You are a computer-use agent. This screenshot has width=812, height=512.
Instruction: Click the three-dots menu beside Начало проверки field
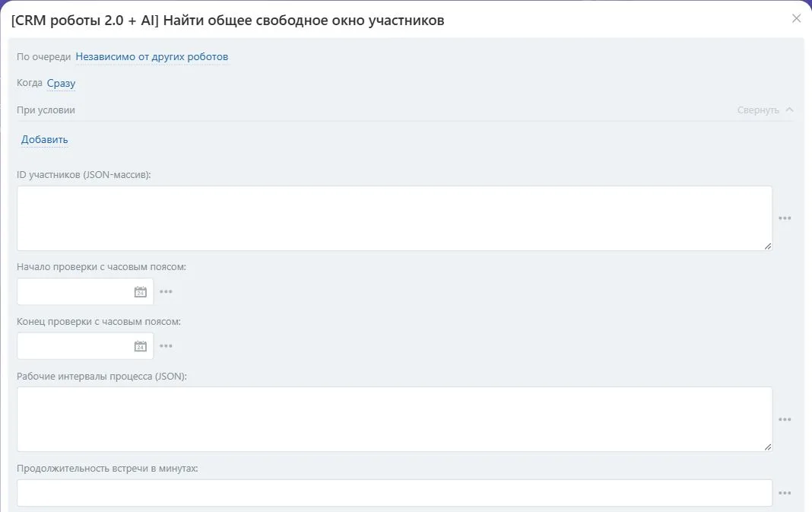pos(166,292)
